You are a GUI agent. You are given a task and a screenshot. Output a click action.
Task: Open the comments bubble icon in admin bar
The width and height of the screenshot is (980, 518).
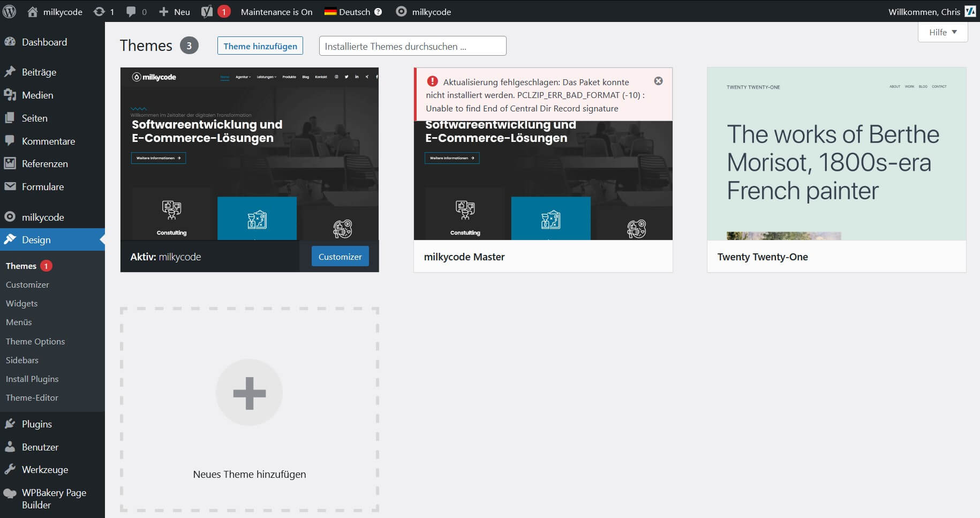pos(131,12)
